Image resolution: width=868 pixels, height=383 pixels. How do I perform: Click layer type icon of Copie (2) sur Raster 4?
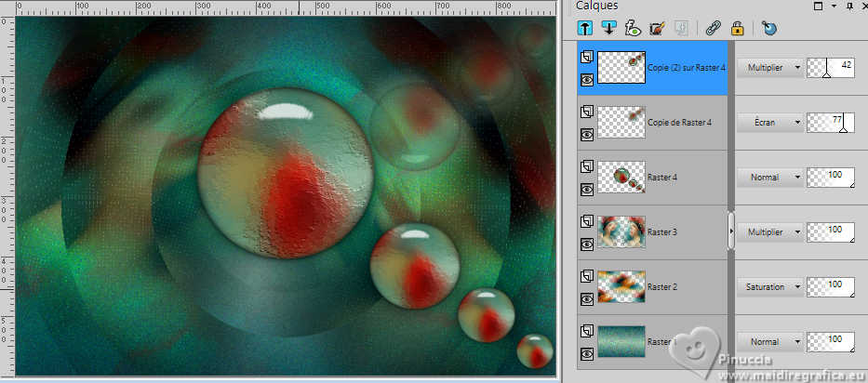coord(587,57)
